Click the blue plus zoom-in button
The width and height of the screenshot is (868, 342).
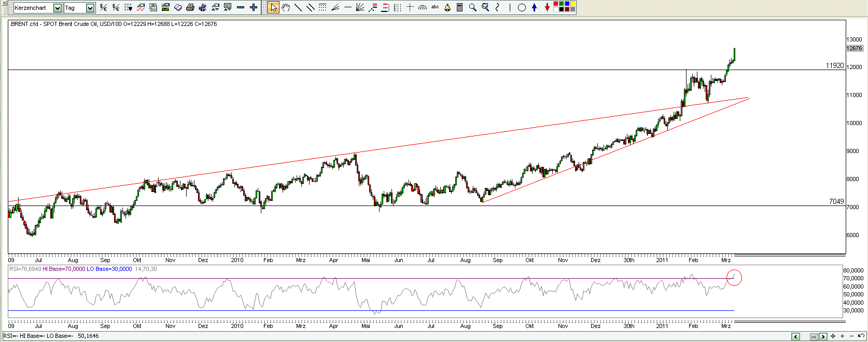pos(253,7)
